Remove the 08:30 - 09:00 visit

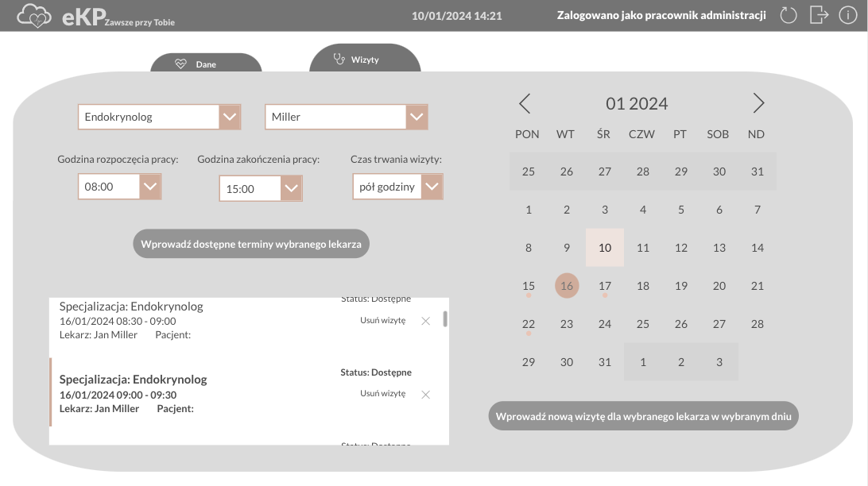coord(425,321)
